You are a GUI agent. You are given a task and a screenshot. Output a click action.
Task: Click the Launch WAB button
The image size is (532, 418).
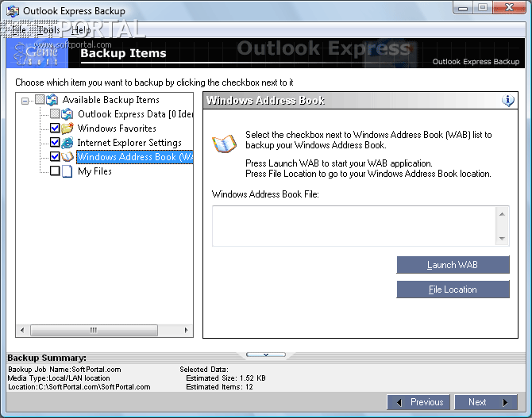(x=453, y=265)
